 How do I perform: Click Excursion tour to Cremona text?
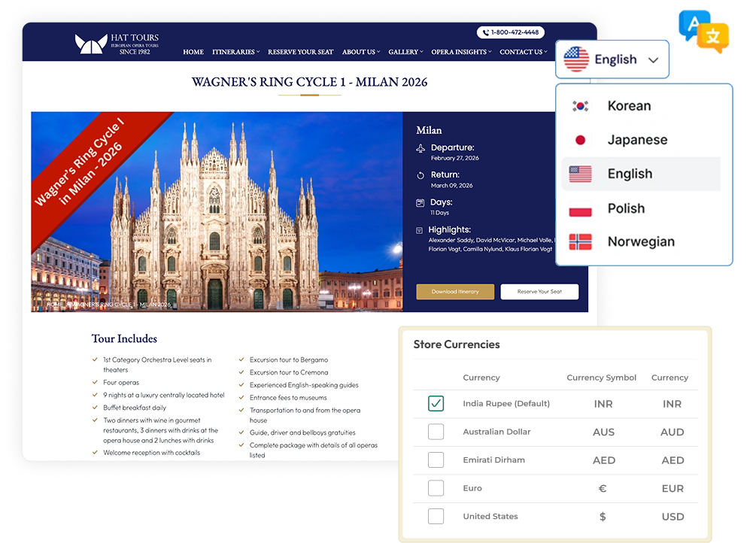click(289, 372)
